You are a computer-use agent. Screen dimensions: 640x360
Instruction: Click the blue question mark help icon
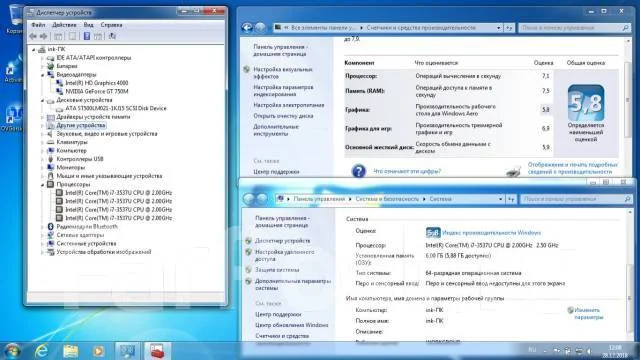click(x=358, y=171)
